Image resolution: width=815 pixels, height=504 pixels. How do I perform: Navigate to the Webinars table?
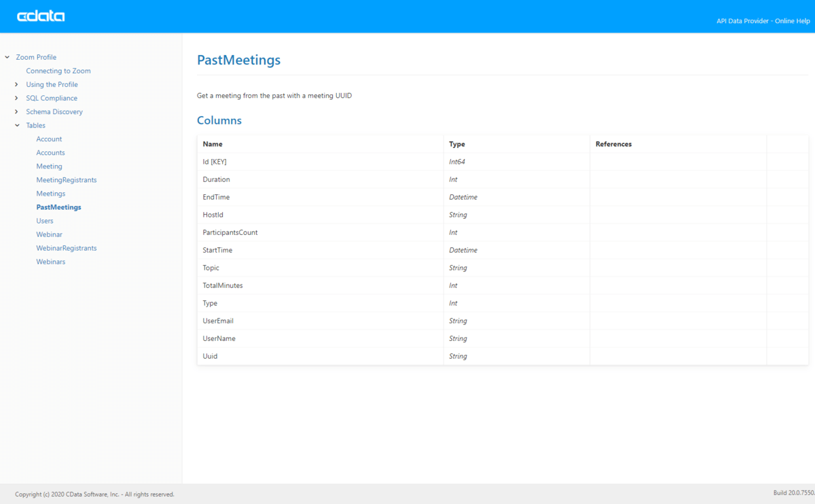pyautogui.click(x=51, y=261)
